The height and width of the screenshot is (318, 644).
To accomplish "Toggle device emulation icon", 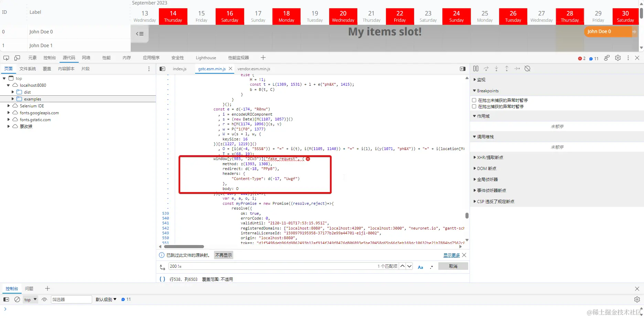I will 17,58.
